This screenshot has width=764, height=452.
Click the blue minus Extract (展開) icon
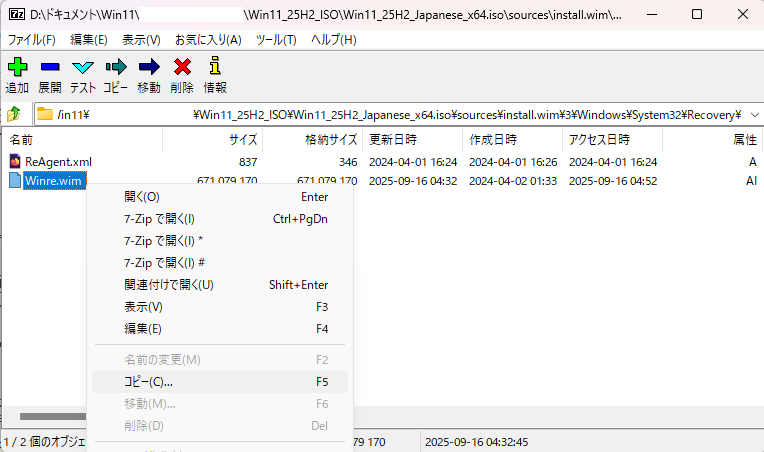pos(50,68)
